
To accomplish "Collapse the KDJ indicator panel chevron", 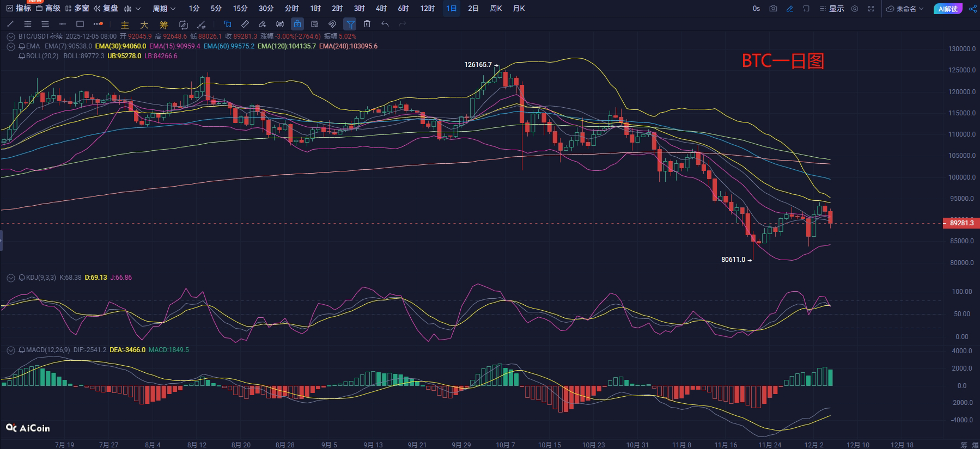I will click(x=10, y=278).
